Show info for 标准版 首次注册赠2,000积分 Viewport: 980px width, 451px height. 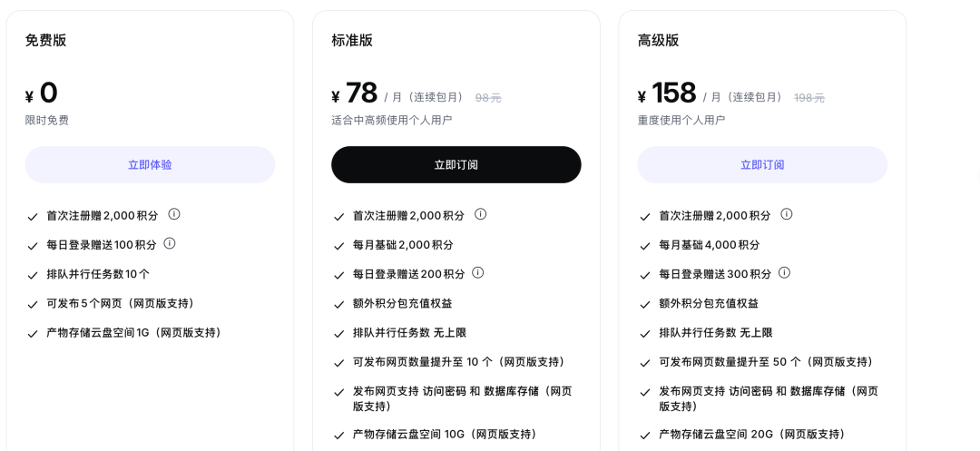(481, 214)
